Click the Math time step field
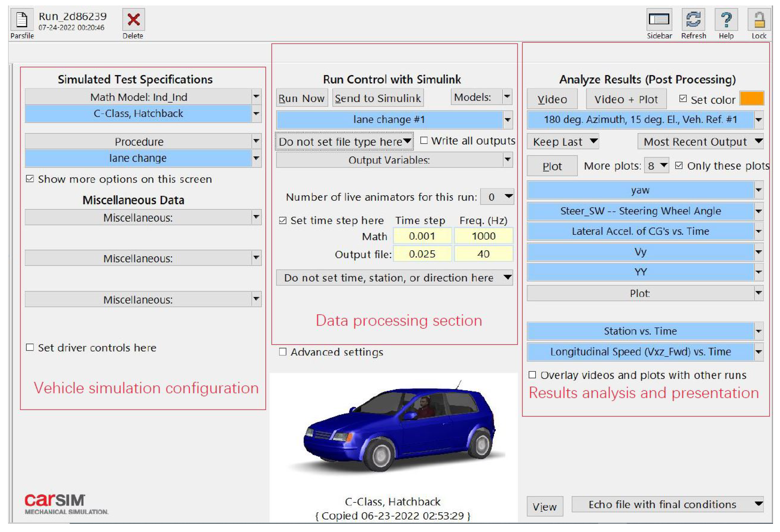This screenshot has width=780, height=532. (x=422, y=236)
